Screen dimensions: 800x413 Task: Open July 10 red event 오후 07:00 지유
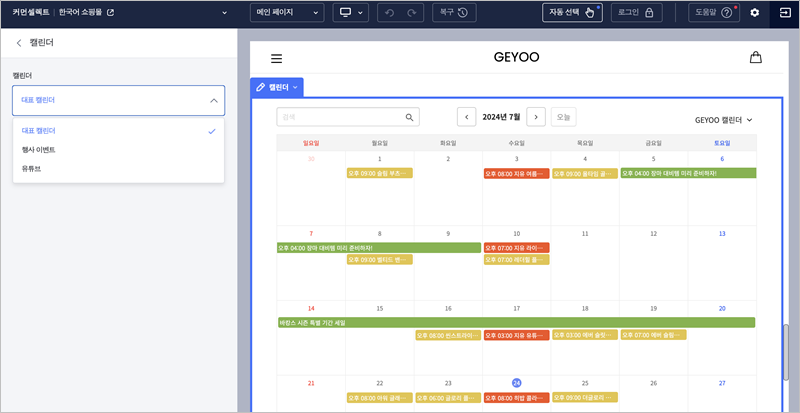(516, 248)
